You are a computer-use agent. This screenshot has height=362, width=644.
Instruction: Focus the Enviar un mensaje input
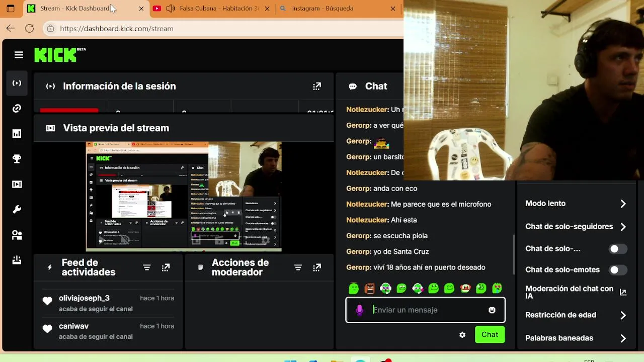tap(425, 310)
